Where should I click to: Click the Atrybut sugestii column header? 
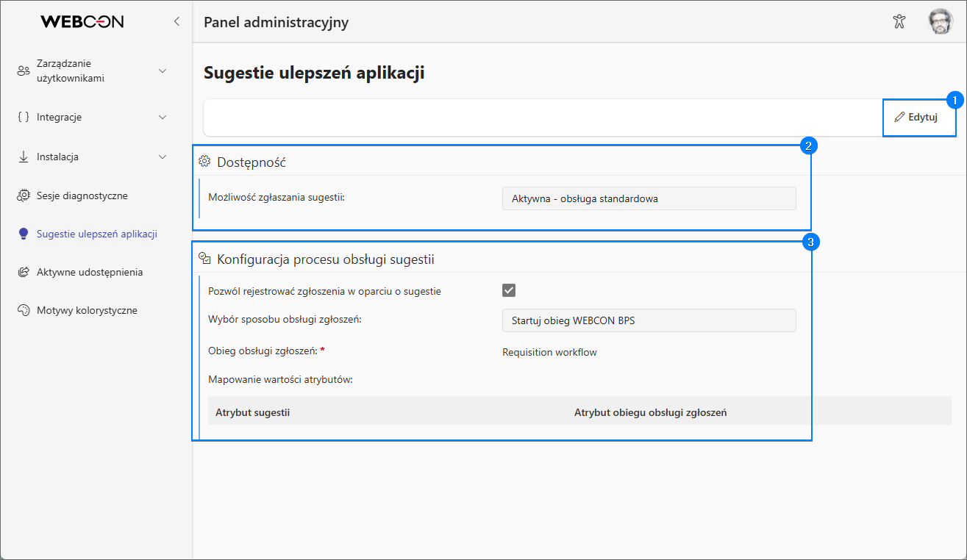point(252,412)
